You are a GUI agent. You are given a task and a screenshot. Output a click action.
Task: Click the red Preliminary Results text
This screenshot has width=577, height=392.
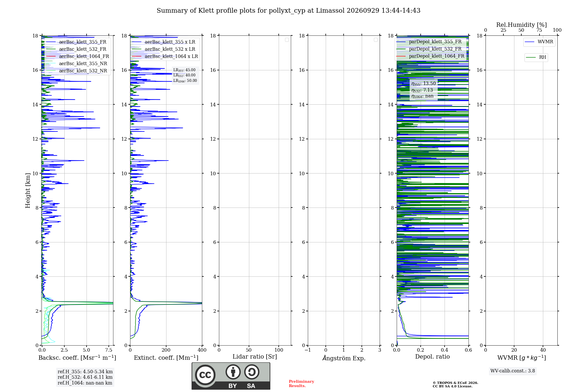(301, 384)
